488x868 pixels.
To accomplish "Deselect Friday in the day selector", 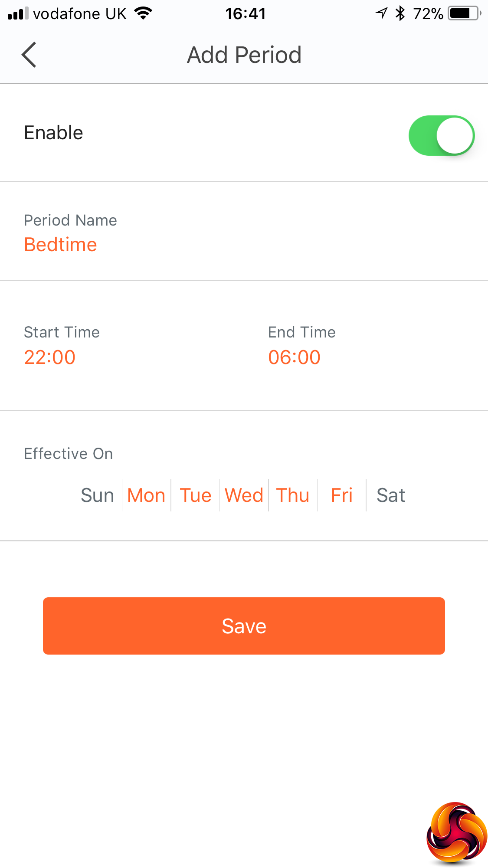I will [x=341, y=495].
